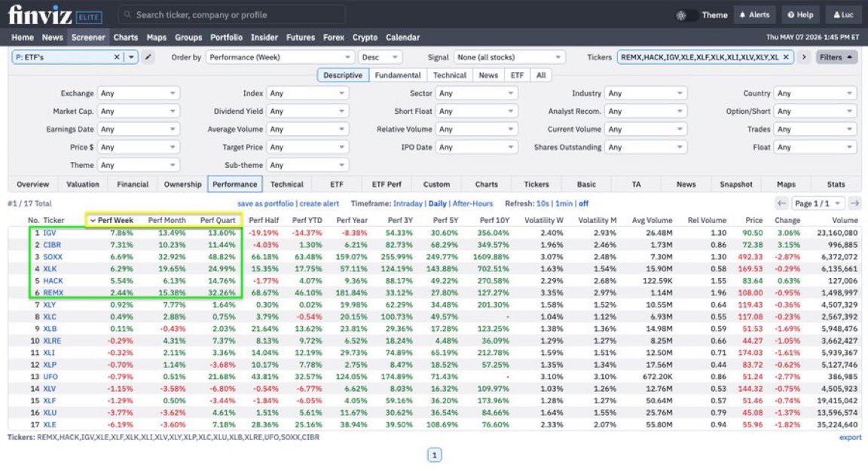Open the IGV ticker link

pos(49,233)
